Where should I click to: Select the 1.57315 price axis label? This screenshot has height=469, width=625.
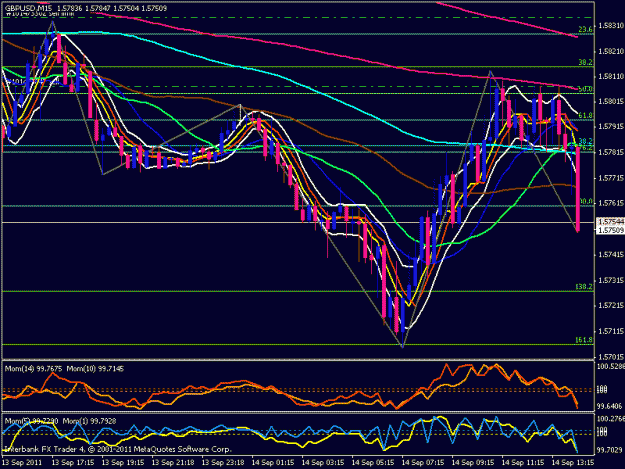pos(611,281)
